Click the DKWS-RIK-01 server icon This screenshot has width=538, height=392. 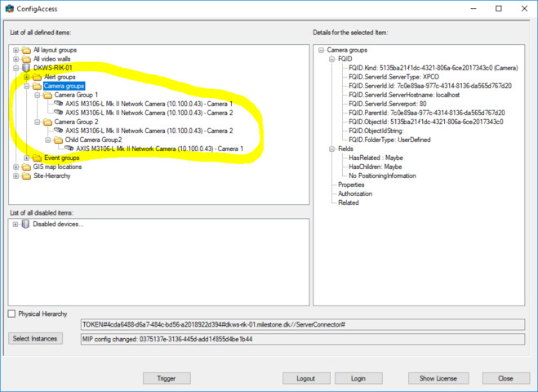[27, 68]
